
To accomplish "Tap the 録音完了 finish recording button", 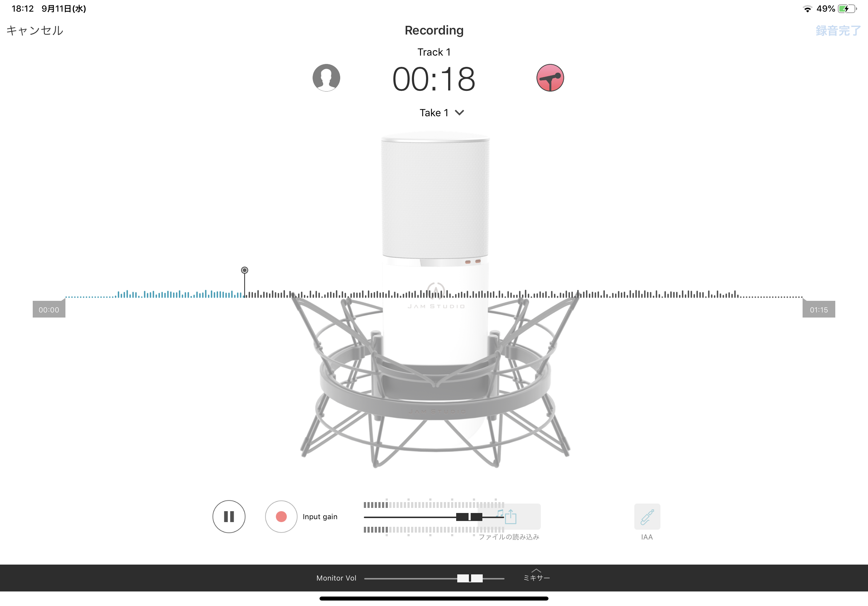I will coord(838,30).
